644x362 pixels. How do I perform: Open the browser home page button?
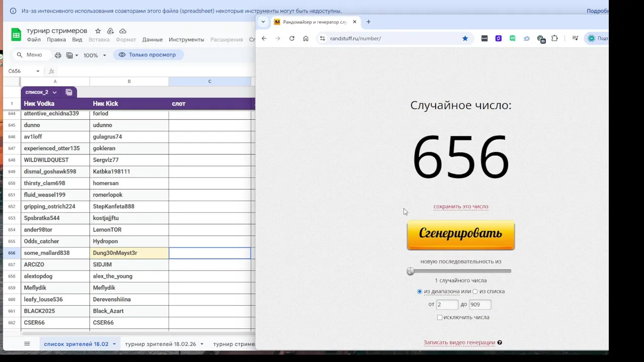coord(305,38)
